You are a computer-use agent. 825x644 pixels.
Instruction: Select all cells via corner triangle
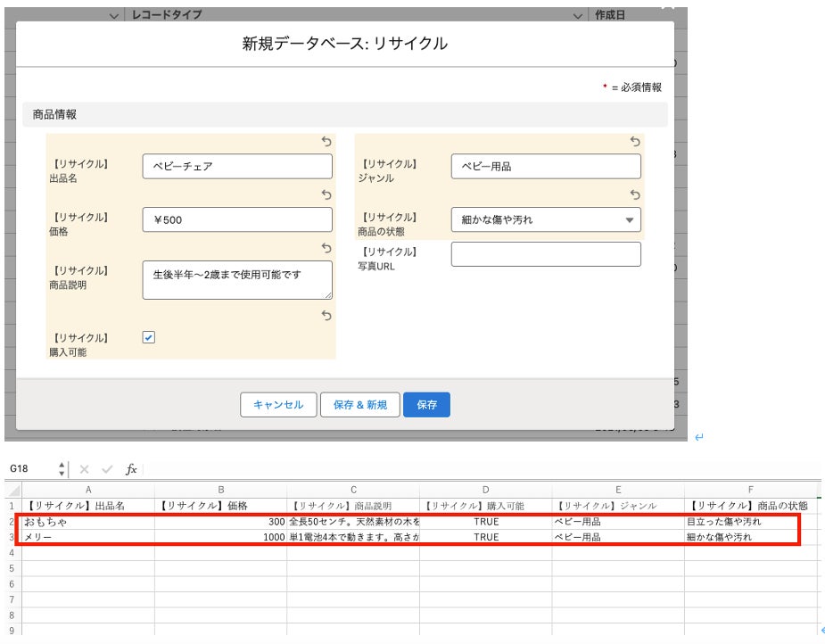click(x=13, y=490)
